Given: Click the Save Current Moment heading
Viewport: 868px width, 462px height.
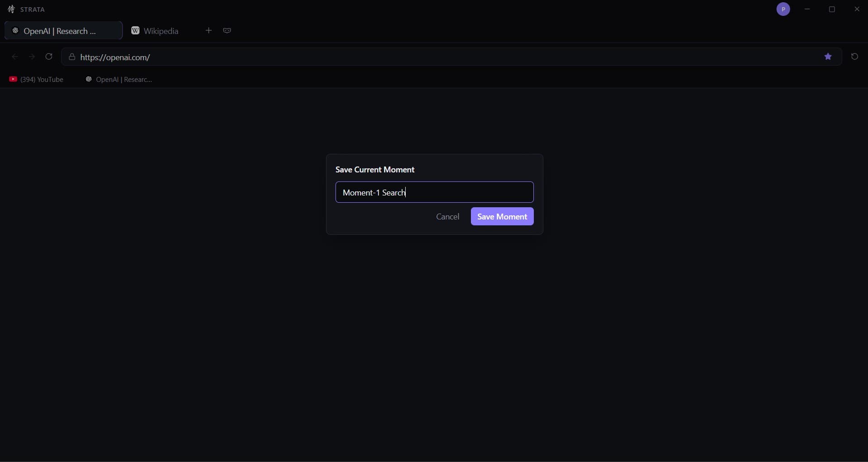Looking at the screenshot, I should click(x=375, y=170).
